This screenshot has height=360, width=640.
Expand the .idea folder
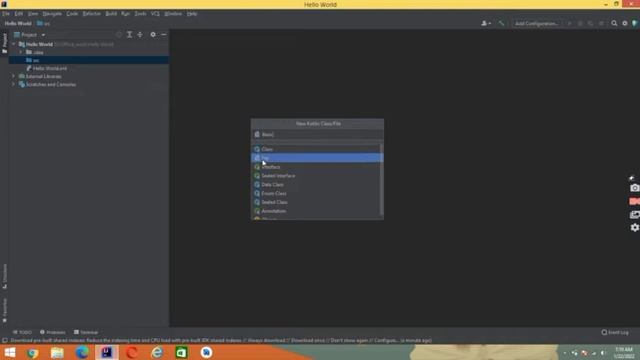pyautogui.click(x=21, y=52)
